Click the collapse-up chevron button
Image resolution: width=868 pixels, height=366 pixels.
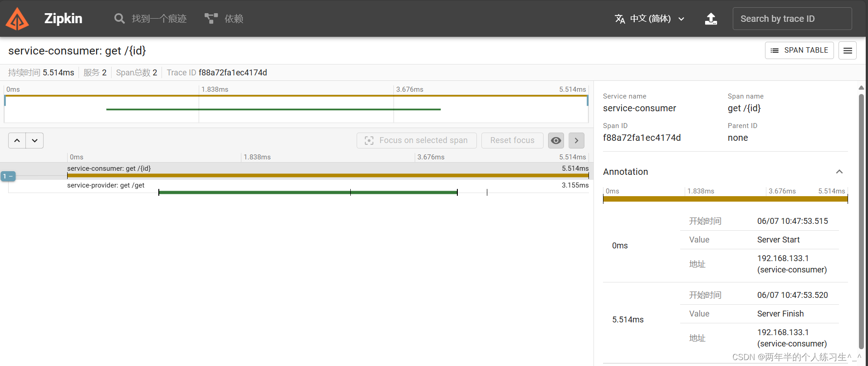(x=17, y=140)
